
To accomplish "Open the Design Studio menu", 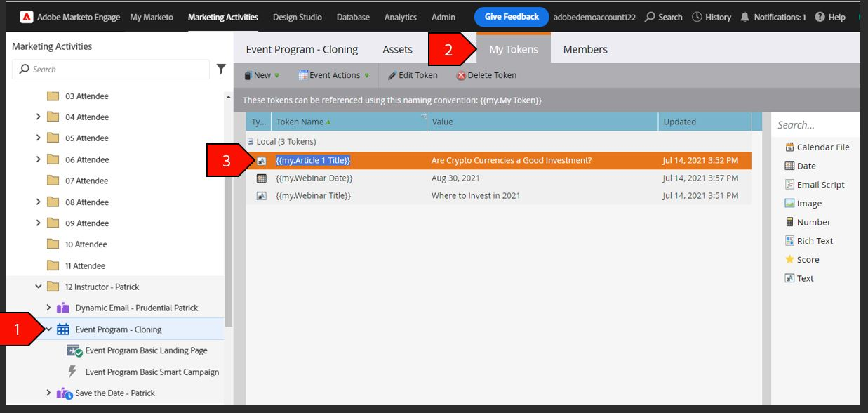I will 298,17.
